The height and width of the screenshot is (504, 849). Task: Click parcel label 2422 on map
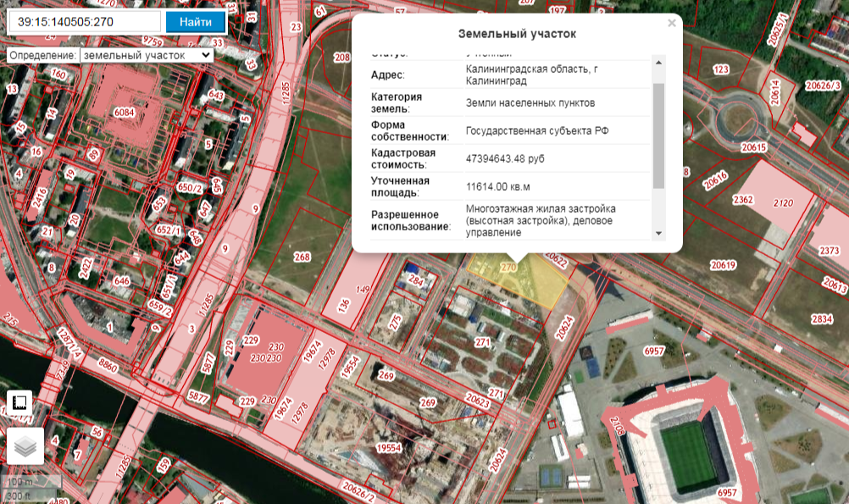click(86, 269)
